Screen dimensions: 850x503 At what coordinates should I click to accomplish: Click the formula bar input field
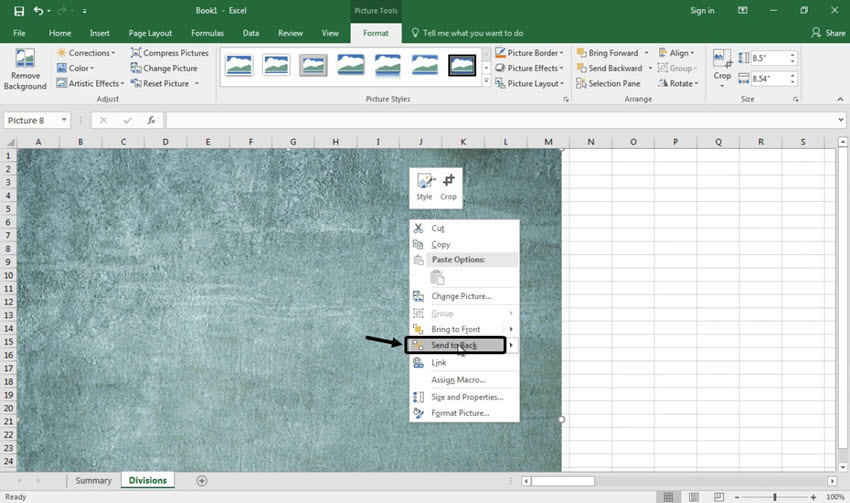[x=500, y=121]
